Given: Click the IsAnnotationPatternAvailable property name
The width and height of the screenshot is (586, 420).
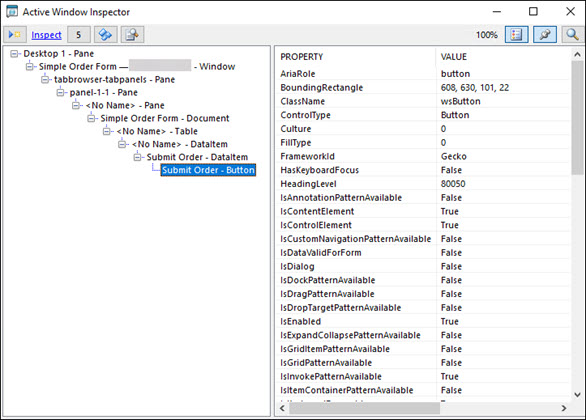Looking at the screenshot, I should click(341, 198).
